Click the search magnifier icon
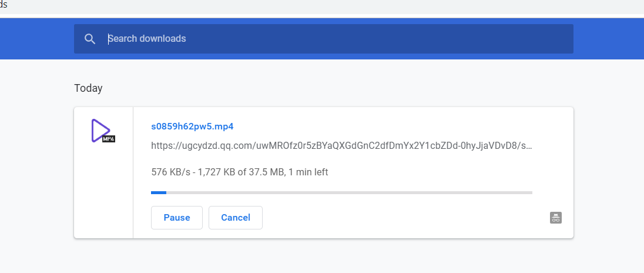The image size is (644, 273). point(90,39)
